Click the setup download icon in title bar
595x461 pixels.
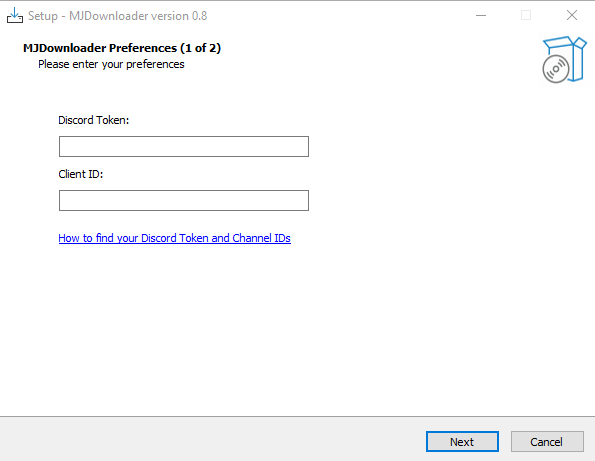click(x=15, y=16)
